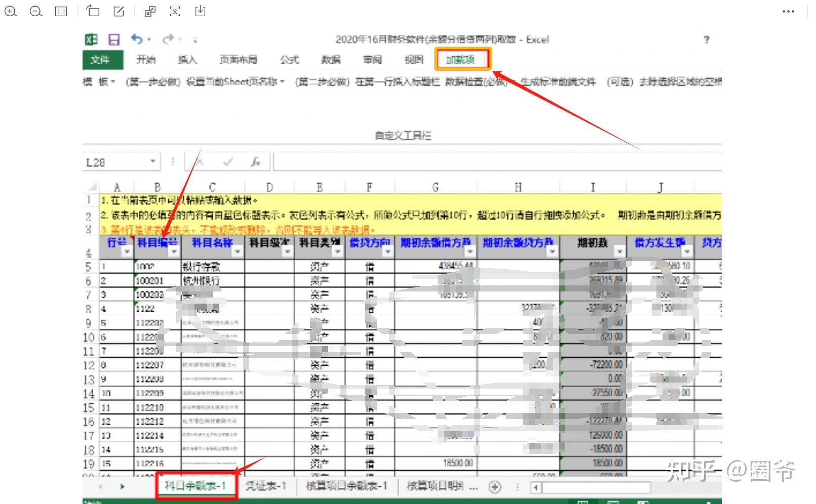816x504 pixels.
Task: Click the 1:1 actual size icon
Action: pos(61,11)
